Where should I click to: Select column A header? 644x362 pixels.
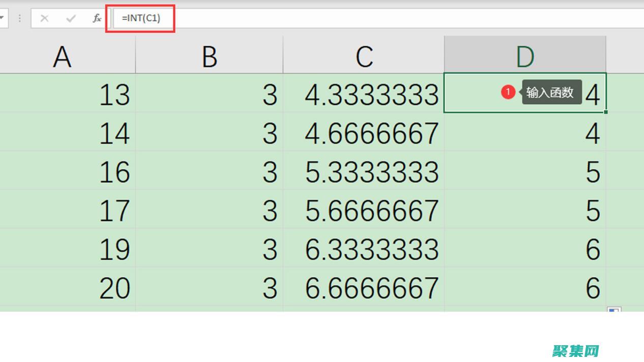(x=62, y=56)
